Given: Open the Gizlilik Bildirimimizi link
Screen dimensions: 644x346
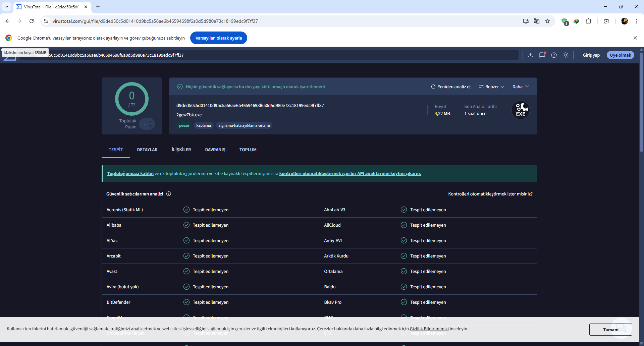Looking at the screenshot, I should [429, 329].
